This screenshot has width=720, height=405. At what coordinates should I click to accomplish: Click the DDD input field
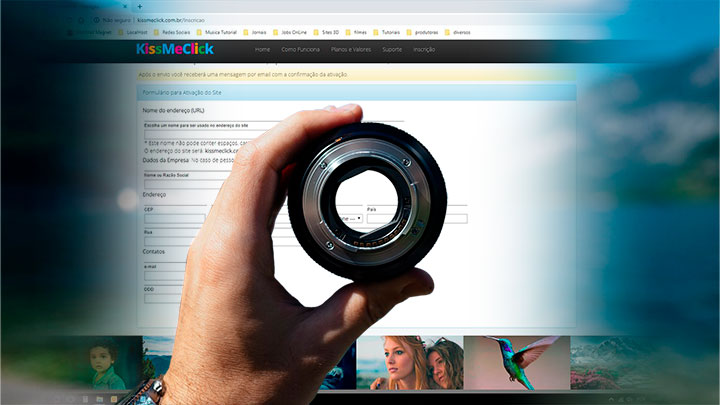click(163, 298)
